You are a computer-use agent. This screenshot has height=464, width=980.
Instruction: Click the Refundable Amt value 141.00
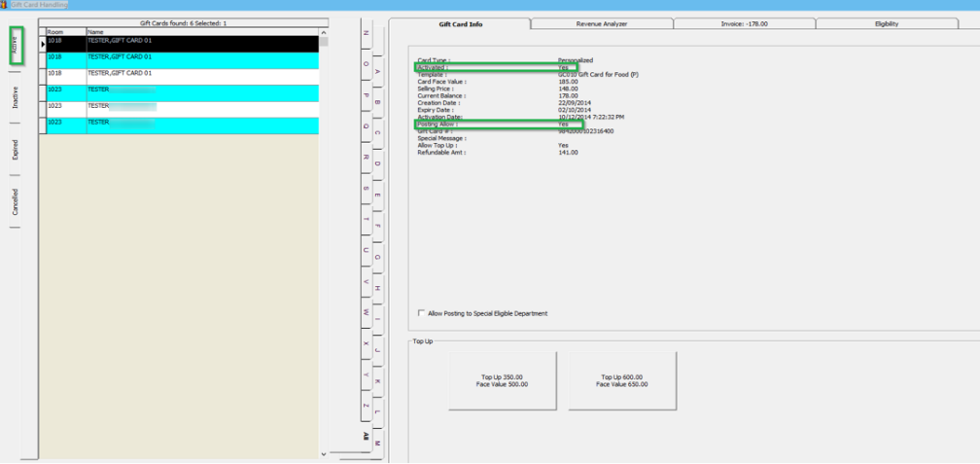[568, 152]
